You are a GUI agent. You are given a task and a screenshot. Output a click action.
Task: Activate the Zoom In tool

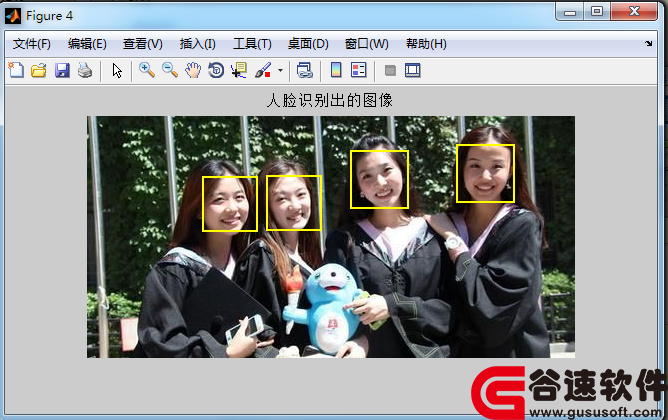tap(147, 70)
